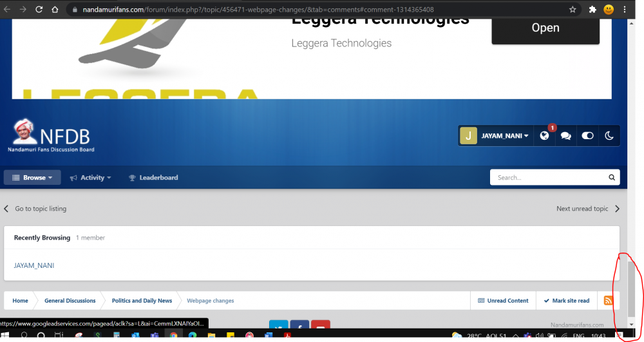Open the General Discussions breadcrumb
644x342 pixels.
(70, 301)
